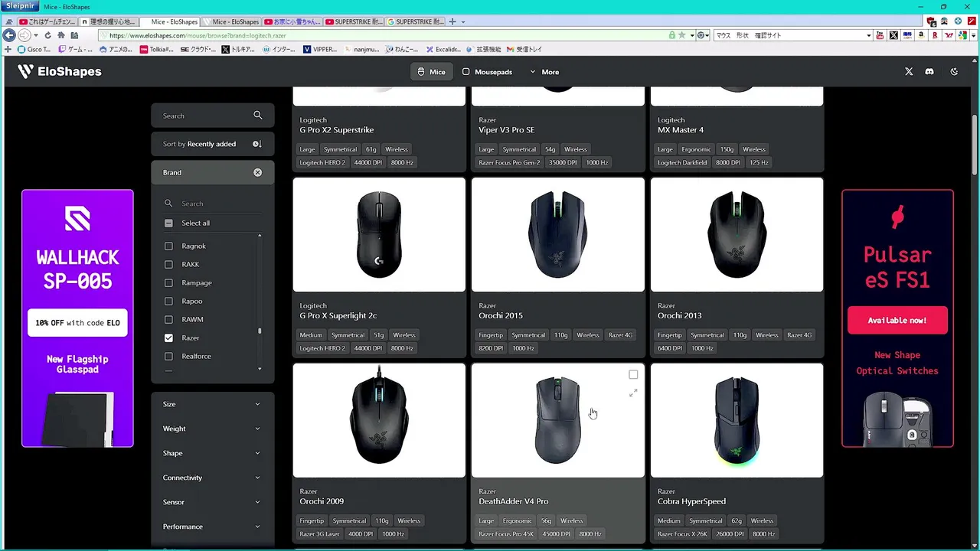The width and height of the screenshot is (980, 551).
Task: Open the Cisco bookmark
Action: pos(34,49)
